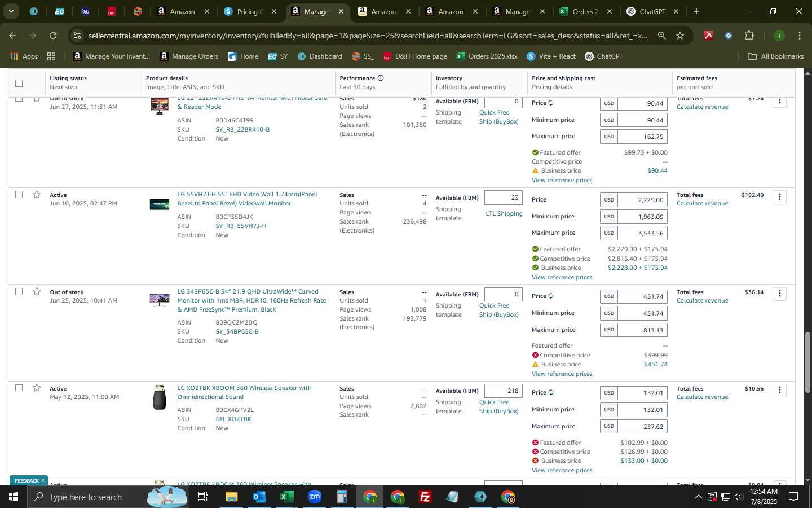Open Outlook from the Windows taskbar
This screenshot has width=812, height=508.
(x=259, y=497)
